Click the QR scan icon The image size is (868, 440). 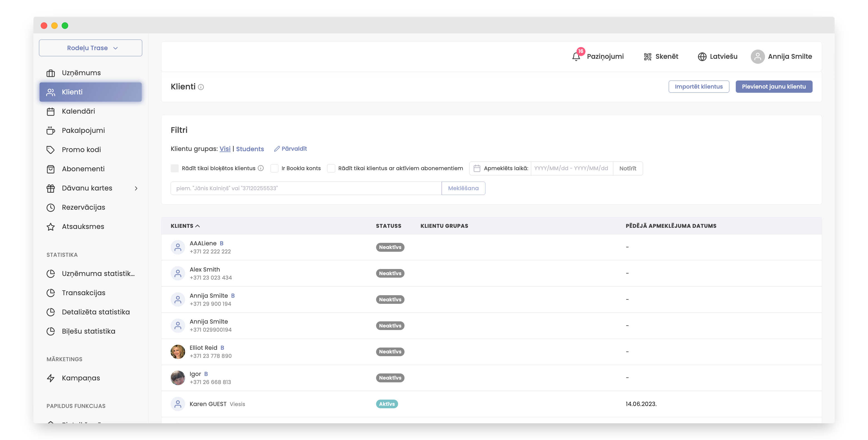647,57
